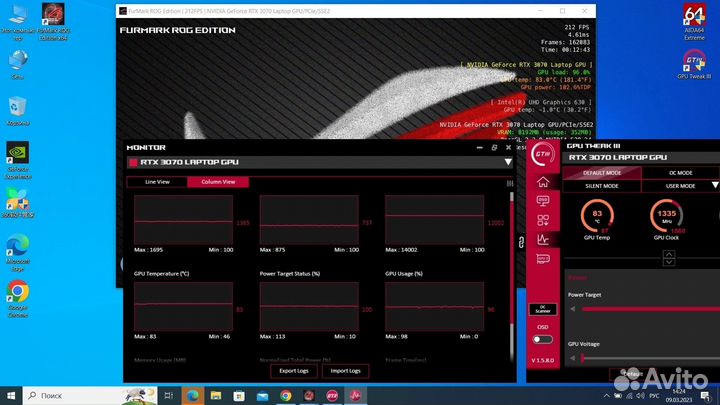Screen dimensions: 720x405
Task: Click the down chevron below the GPU gauges
Action: click(669, 261)
